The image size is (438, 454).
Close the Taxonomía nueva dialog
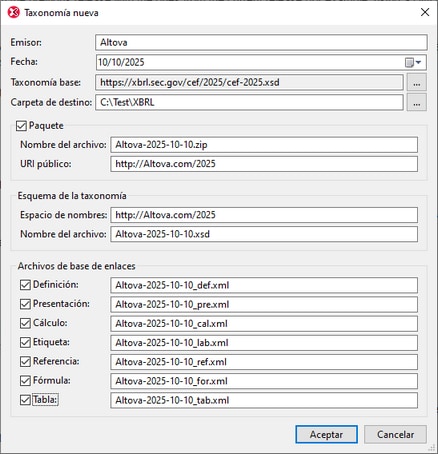point(425,13)
